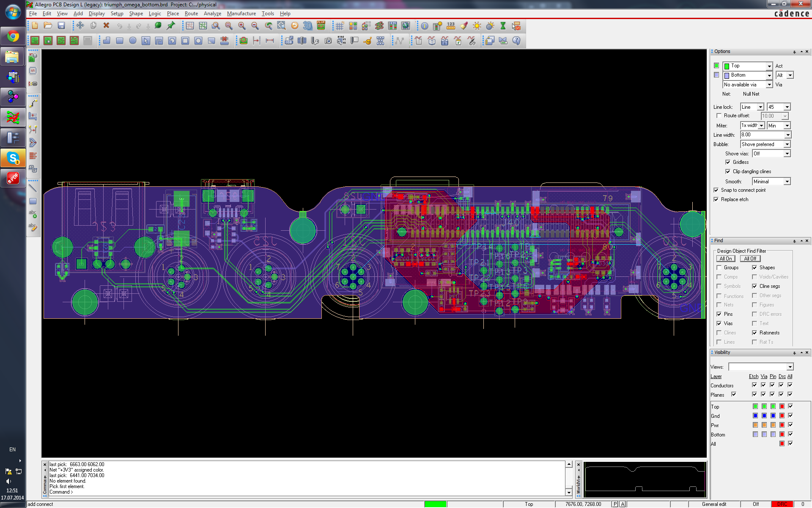Toggle the grid display icon
Image resolution: width=812 pixels, height=508 pixels.
click(340, 26)
